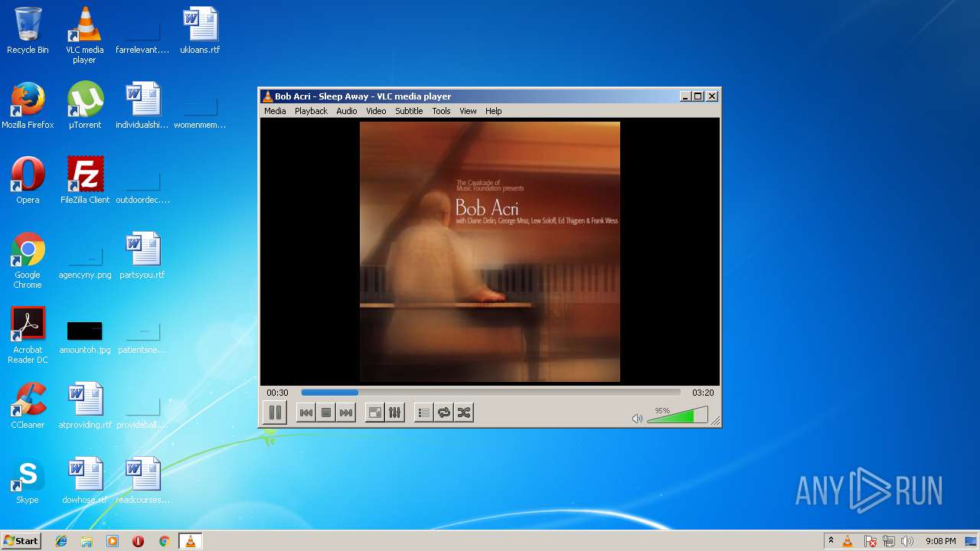
Task: Select Mozilla Firefox desktop shortcut
Action: click(28, 106)
